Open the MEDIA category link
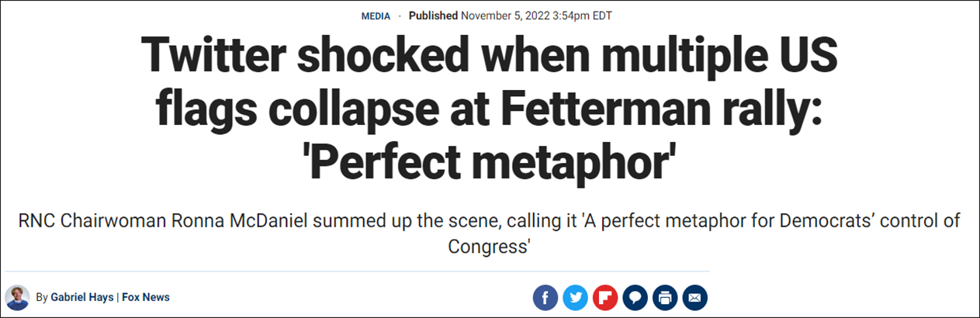Screen dimensions: 980x318 pyautogui.click(x=376, y=16)
